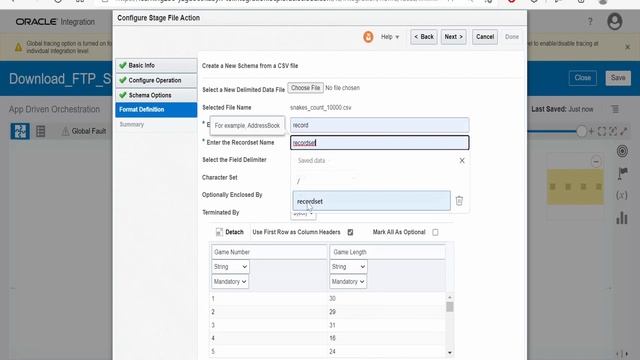
Task: Focus the Recordset Name input field
Action: pyautogui.click(x=380, y=142)
